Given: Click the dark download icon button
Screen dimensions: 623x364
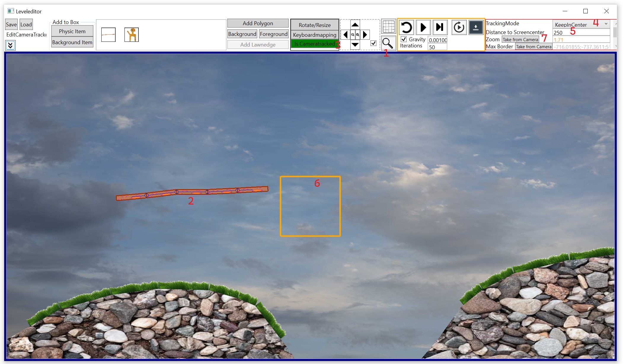Looking at the screenshot, I should click(x=475, y=27).
